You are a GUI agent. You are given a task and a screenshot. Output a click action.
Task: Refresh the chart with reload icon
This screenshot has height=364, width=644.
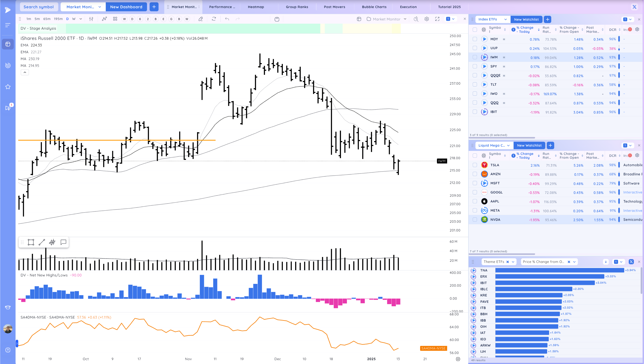[x=214, y=19]
